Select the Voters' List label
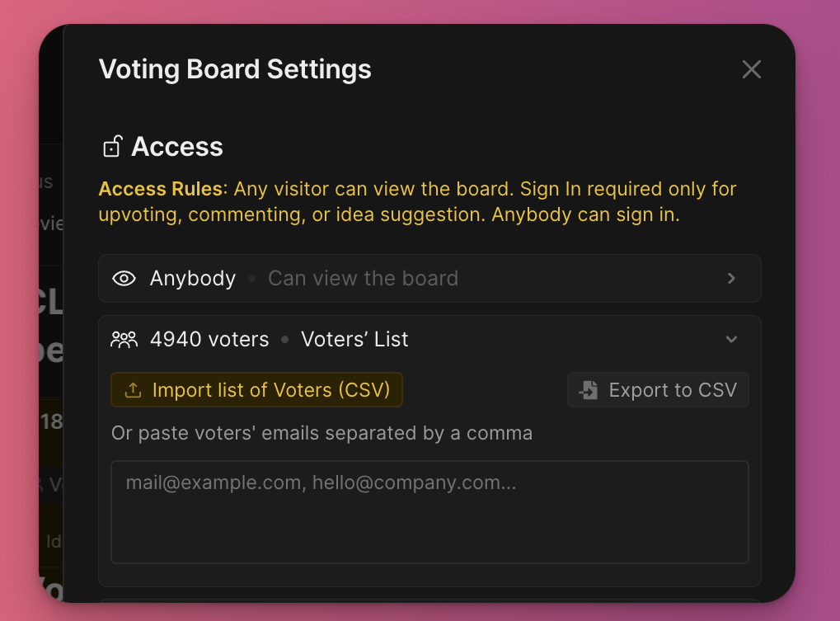840x621 pixels. (354, 339)
